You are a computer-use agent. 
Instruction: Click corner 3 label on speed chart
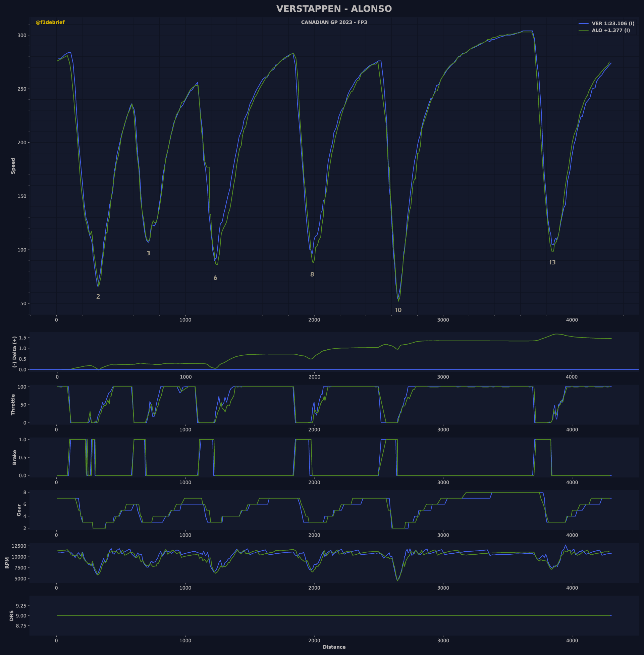click(148, 253)
